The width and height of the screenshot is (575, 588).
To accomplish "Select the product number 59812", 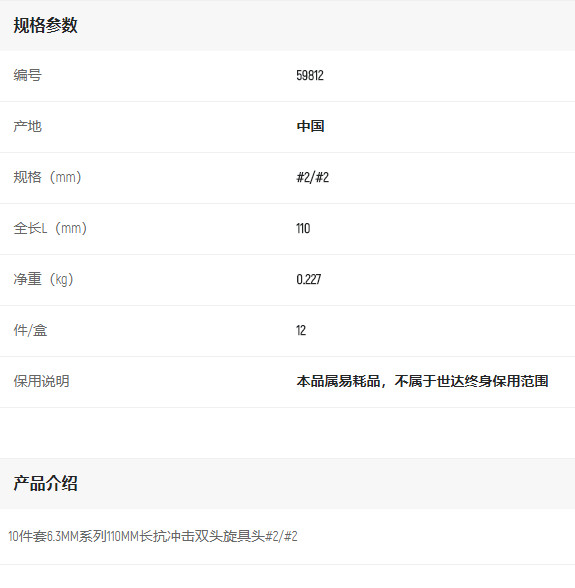I will pos(310,75).
